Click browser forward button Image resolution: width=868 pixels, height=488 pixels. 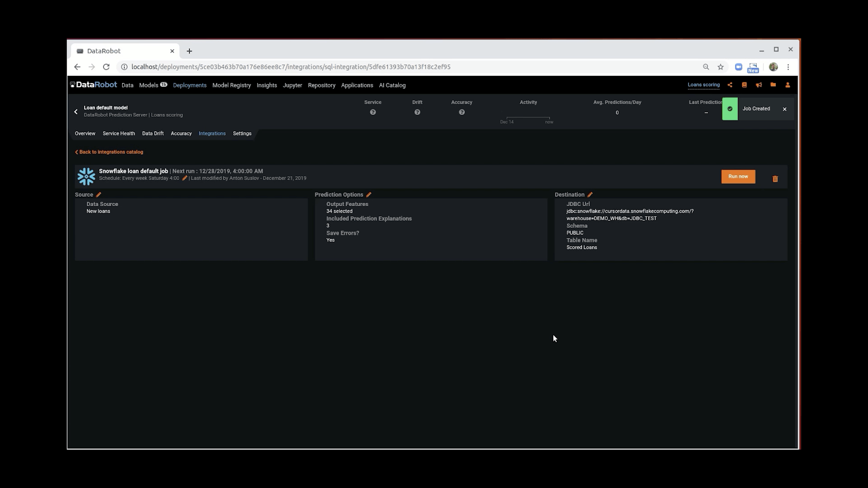coord(92,67)
